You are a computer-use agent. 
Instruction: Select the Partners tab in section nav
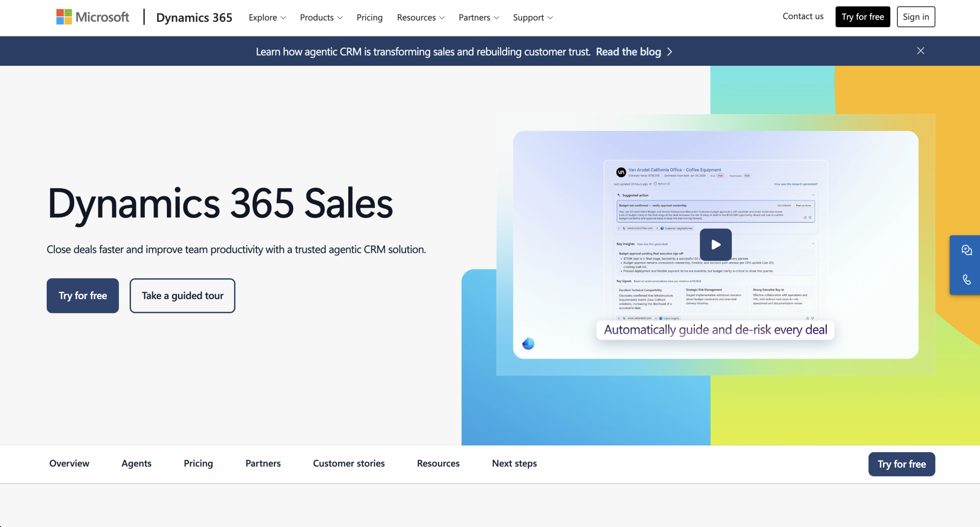(x=263, y=463)
